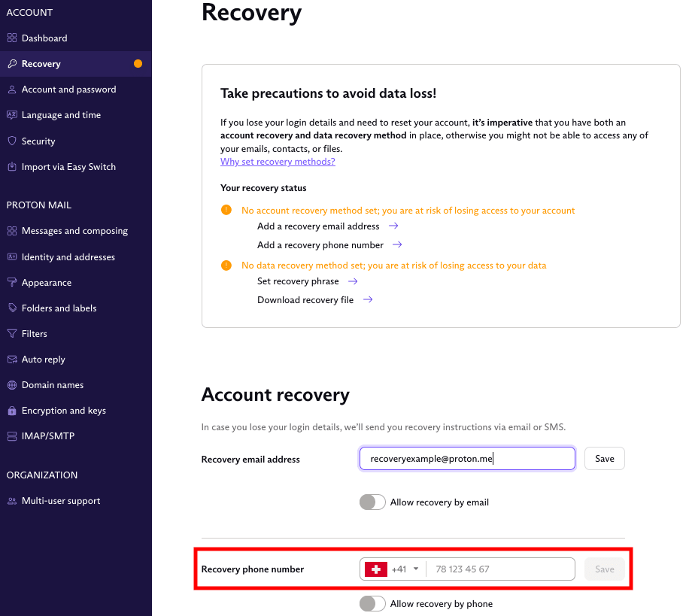Viewport: 689px width, 616px height.
Task: Click the Why set recovery methods link
Action: tap(278, 161)
